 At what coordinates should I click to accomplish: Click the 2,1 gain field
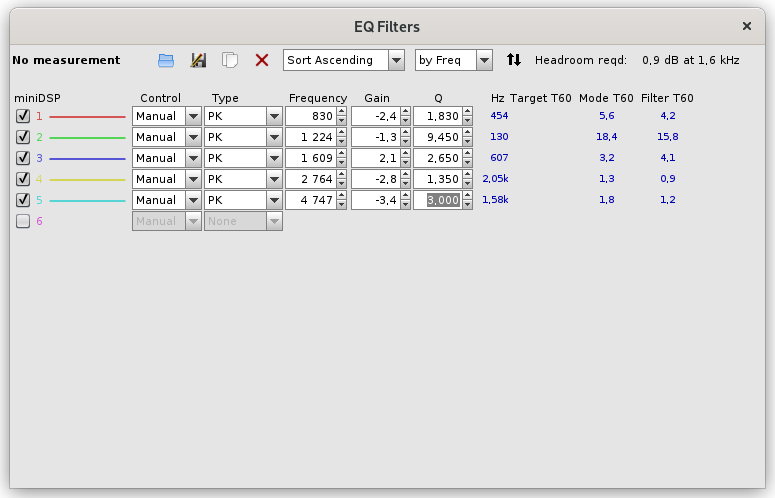[376, 158]
